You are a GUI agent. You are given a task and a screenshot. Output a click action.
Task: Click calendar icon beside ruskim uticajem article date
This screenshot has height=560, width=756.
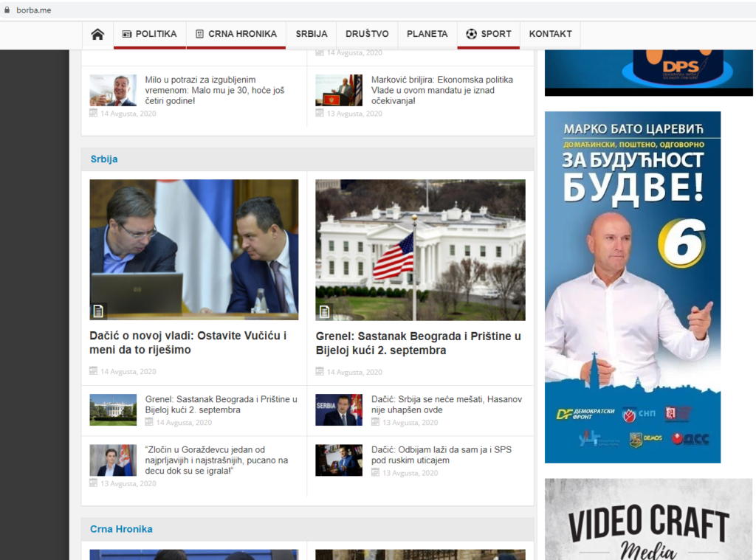click(x=376, y=472)
